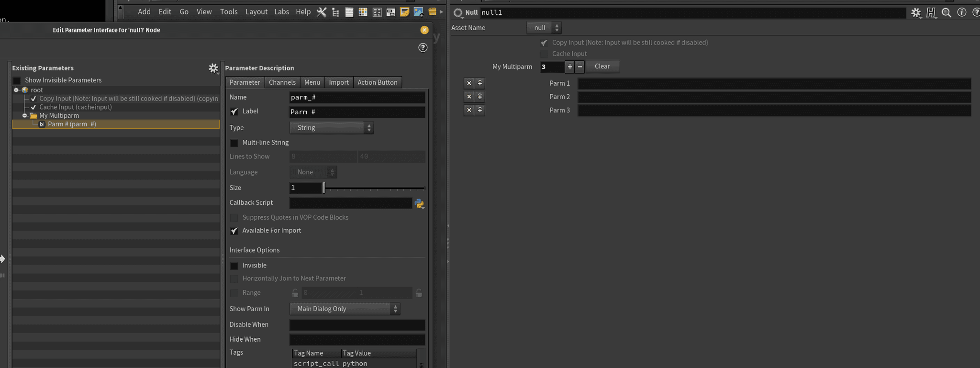Screen dimensions: 980x368
Task: Click the Python icon beside Callback Script
Action: tap(419, 203)
